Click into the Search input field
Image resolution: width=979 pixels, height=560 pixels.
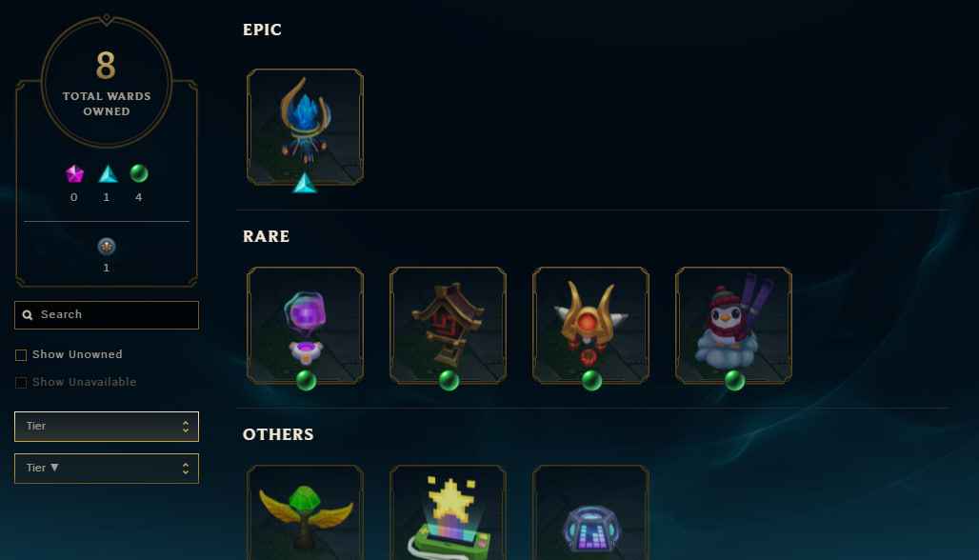coord(107,314)
